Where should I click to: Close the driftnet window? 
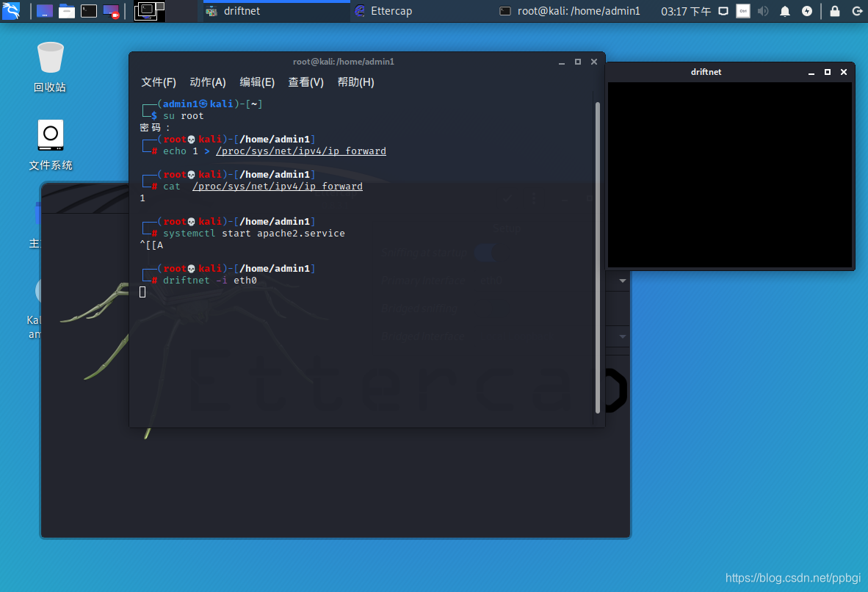(x=844, y=72)
